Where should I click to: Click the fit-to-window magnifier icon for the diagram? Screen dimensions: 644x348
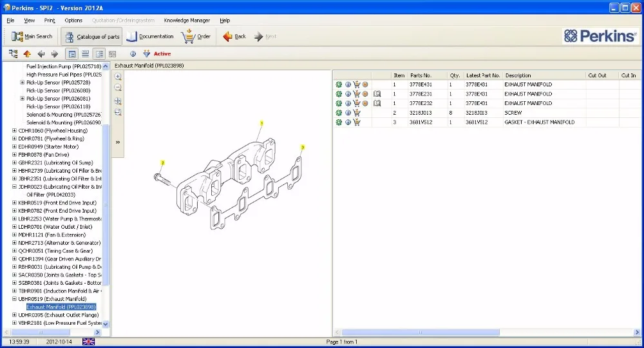pos(118,112)
